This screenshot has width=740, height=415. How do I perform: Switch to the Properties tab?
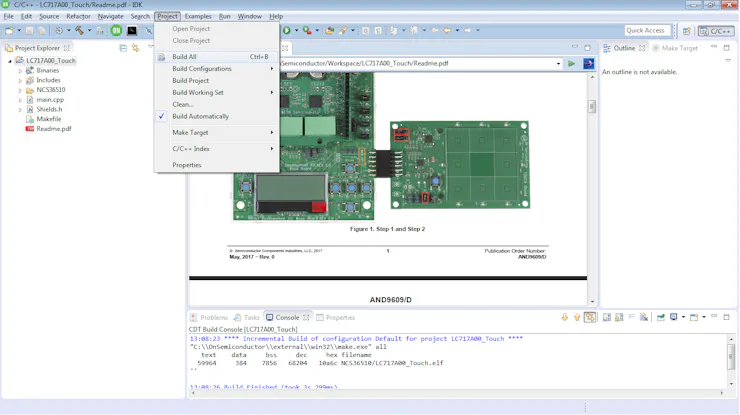(x=336, y=318)
